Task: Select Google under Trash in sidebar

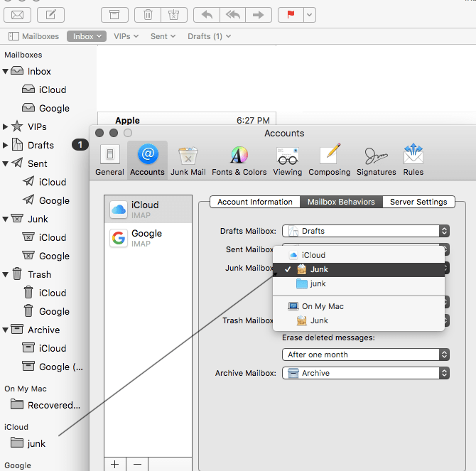Action: click(46, 311)
